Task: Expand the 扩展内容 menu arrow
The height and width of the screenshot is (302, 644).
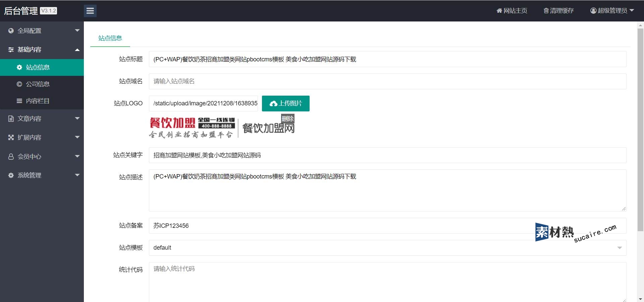Action: [77, 137]
